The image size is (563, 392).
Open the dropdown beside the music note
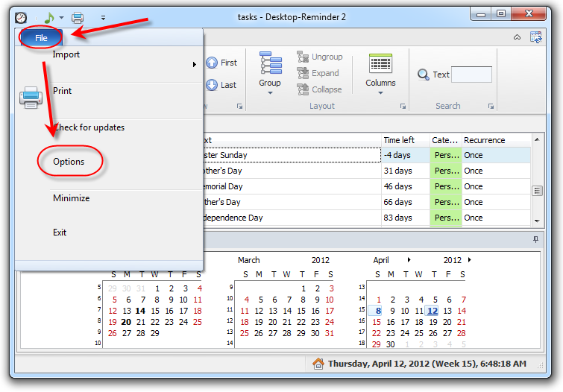(x=61, y=17)
